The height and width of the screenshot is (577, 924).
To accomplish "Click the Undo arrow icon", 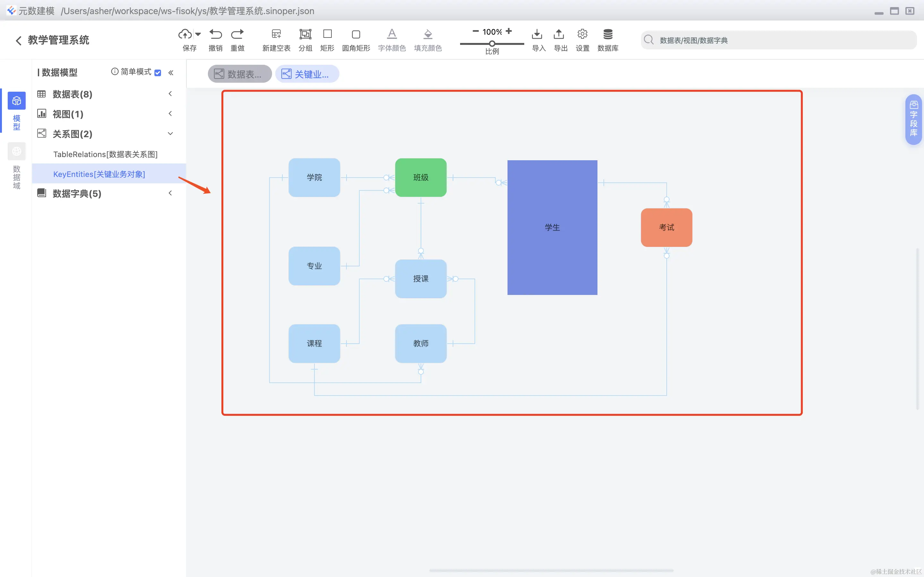I will tap(215, 34).
